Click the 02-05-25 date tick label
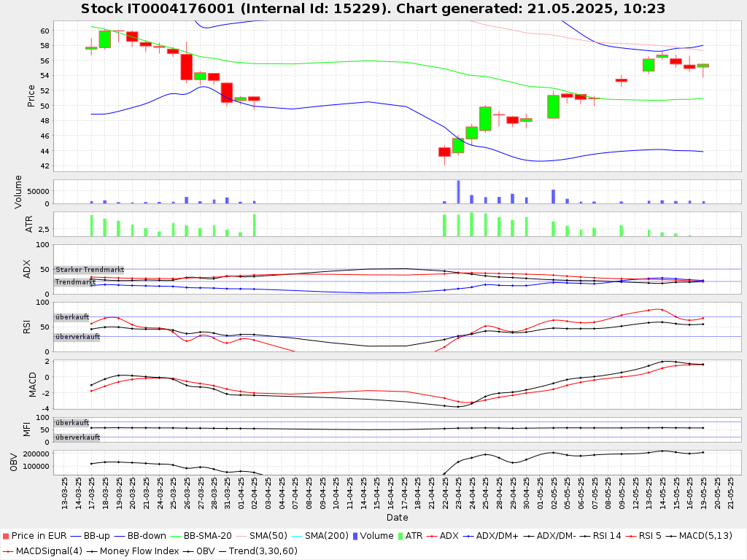Image resolution: width=747 pixels, height=560 pixels. (554, 493)
